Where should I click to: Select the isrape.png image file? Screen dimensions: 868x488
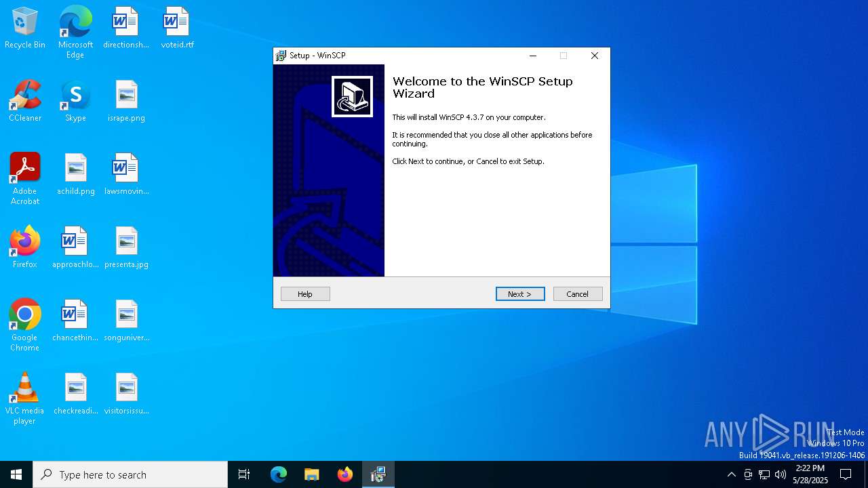126,101
